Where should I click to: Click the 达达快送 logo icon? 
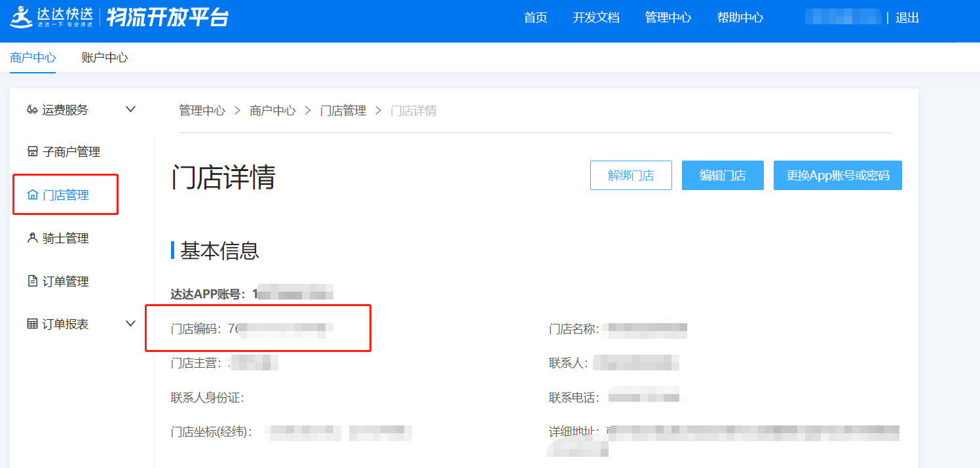pos(21,17)
